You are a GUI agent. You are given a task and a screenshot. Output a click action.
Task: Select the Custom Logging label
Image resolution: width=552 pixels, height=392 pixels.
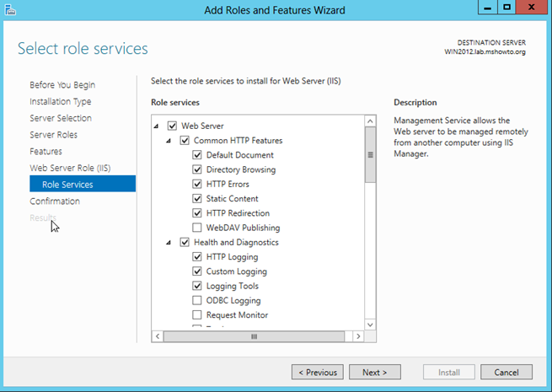(x=237, y=271)
